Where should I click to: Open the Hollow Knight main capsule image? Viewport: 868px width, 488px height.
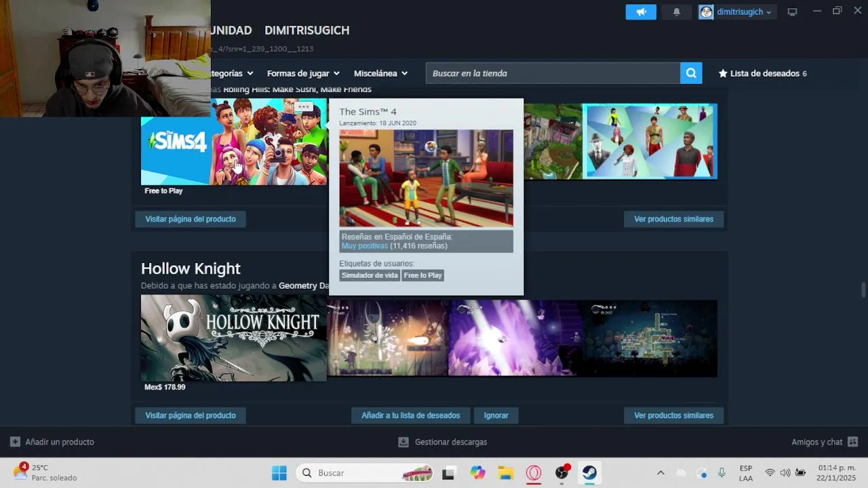(233, 338)
